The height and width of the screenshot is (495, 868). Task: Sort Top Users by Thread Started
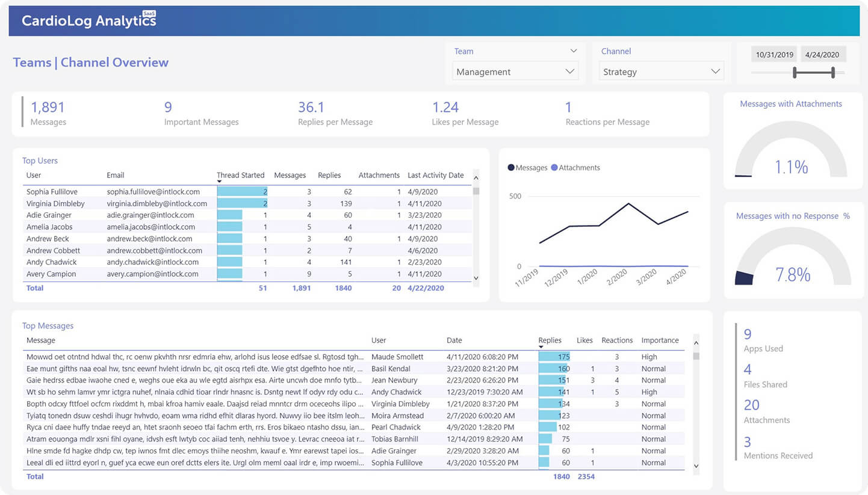pyautogui.click(x=240, y=175)
